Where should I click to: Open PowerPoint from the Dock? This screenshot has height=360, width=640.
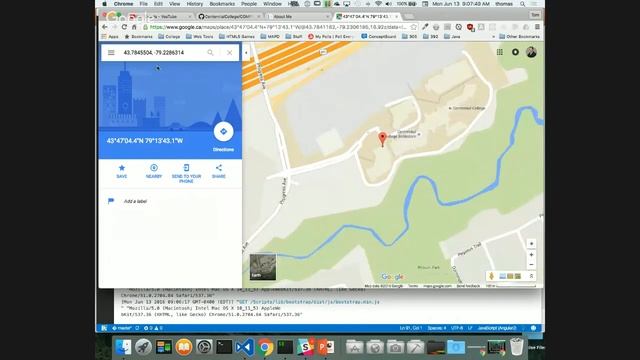pyautogui.click(x=326, y=347)
